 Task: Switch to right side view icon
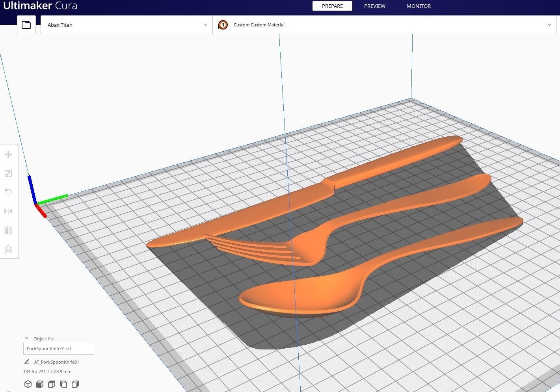click(x=75, y=384)
